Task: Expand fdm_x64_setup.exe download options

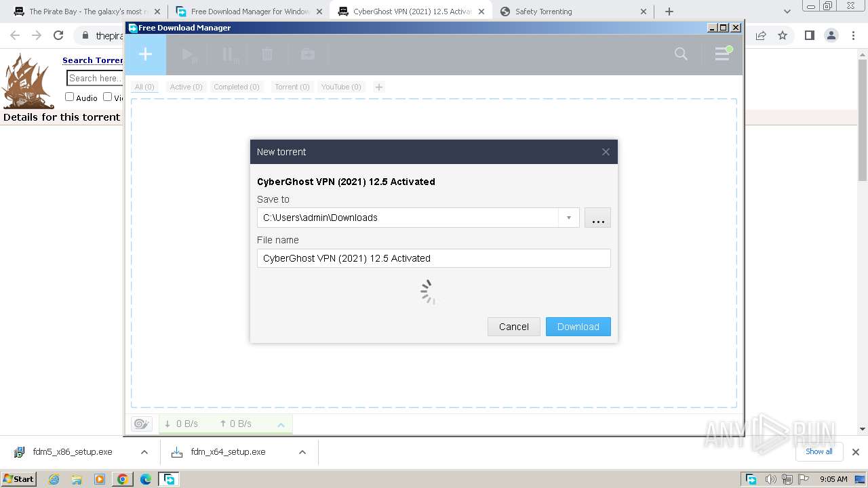Action: pos(302,452)
